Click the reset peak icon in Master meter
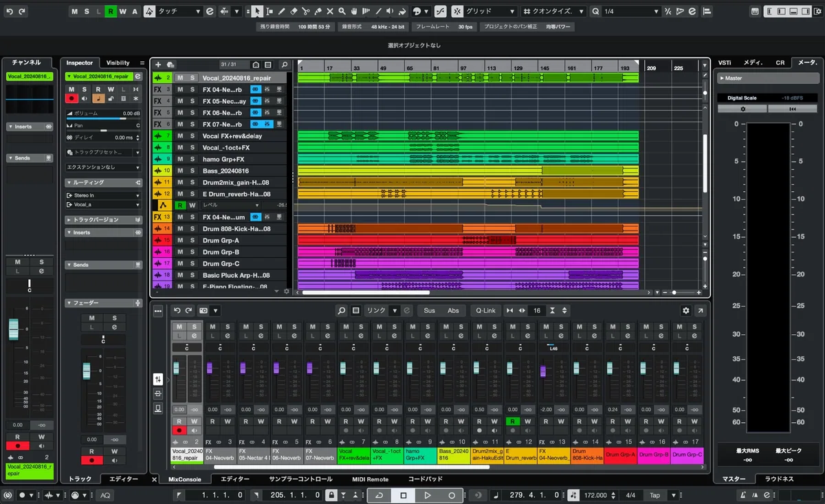The width and height of the screenshot is (825, 504). pos(792,109)
